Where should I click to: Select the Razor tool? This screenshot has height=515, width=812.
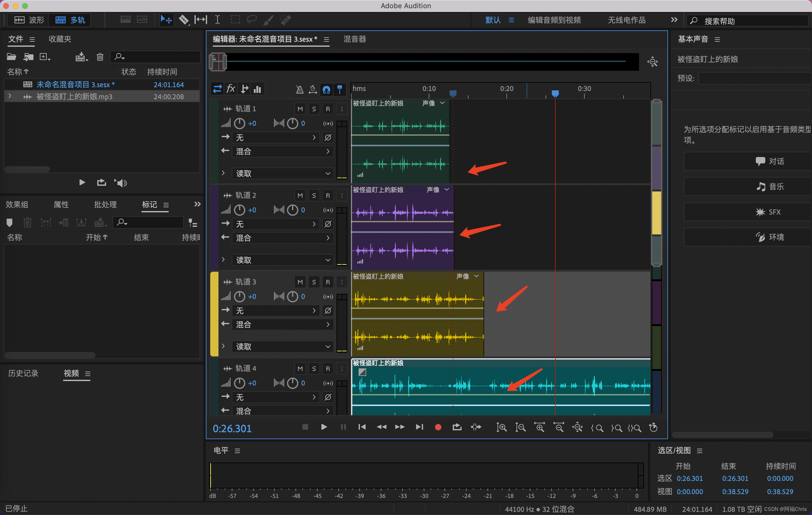tap(183, 20)
